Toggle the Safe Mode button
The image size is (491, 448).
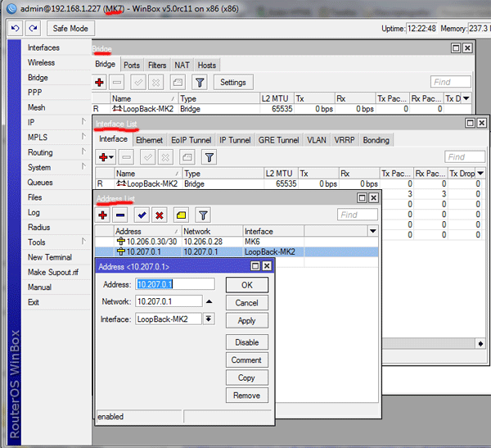(x=70, y=29)
